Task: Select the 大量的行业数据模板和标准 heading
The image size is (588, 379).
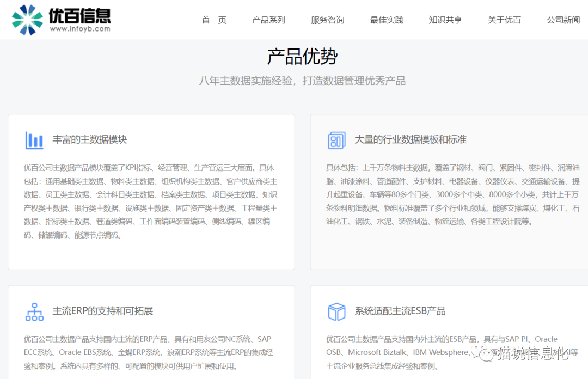Action: 411,139
